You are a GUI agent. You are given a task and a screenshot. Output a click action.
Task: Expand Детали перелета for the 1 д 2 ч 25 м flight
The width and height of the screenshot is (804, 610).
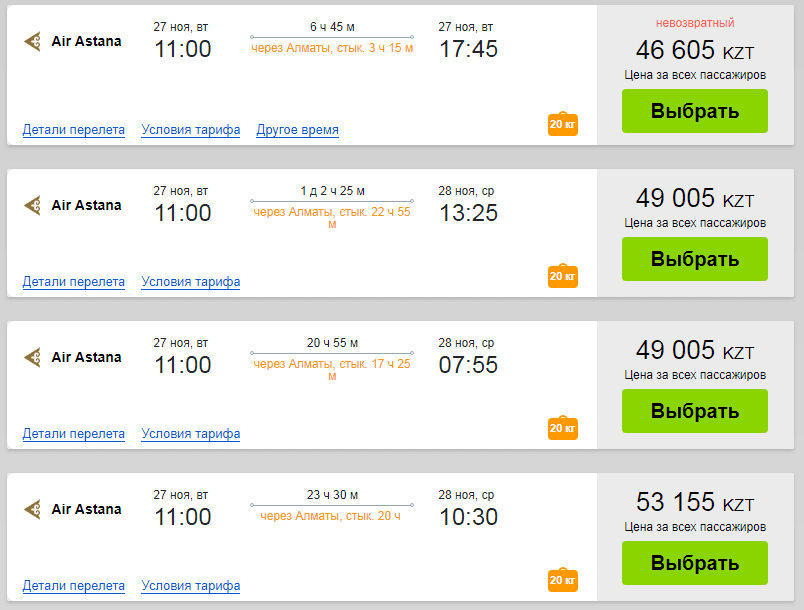[74, 281]
